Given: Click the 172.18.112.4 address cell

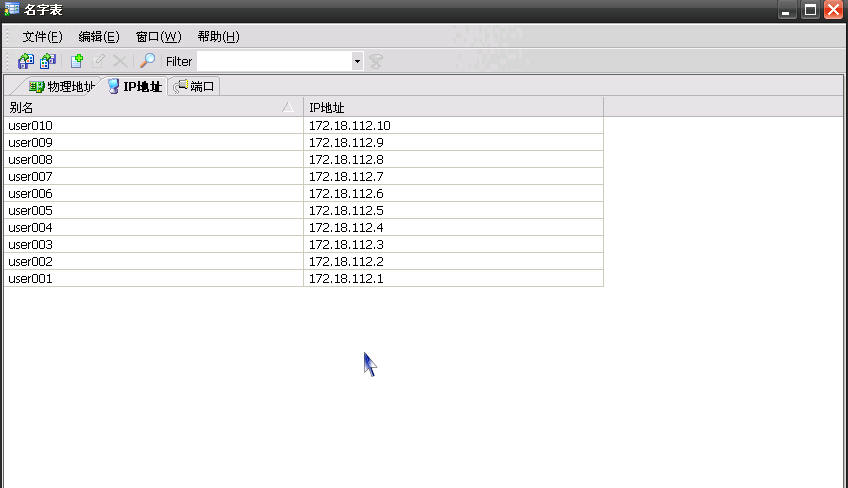Looking at the screenshot, I should pos(453,227).
